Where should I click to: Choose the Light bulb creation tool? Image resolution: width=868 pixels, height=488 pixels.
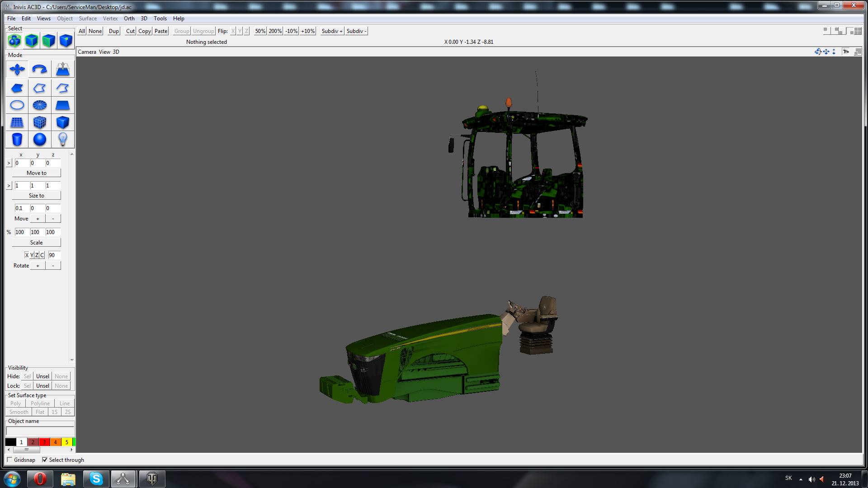click(62, 140)
